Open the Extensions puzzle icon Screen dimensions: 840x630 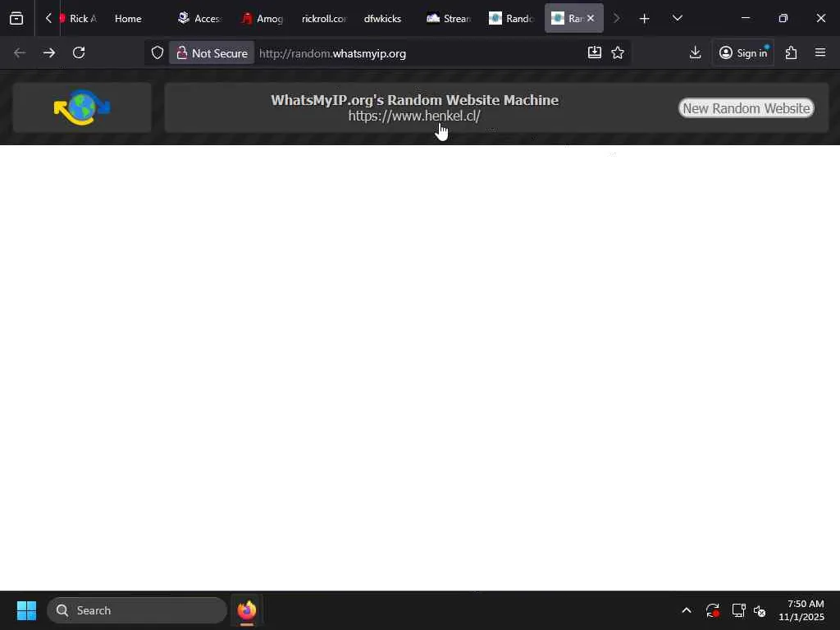[x=792, y=52]
